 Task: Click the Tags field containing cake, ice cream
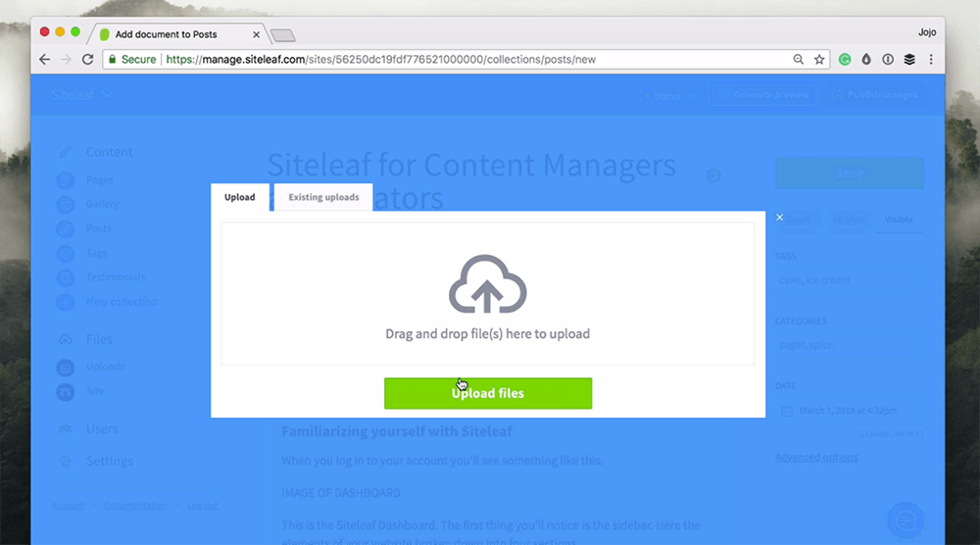(x=849, y=280)
